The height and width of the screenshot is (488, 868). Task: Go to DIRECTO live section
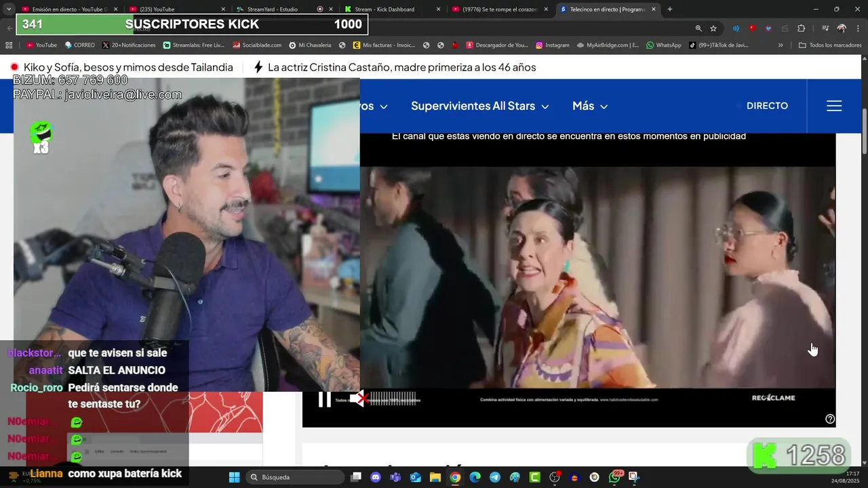point(767,106)
